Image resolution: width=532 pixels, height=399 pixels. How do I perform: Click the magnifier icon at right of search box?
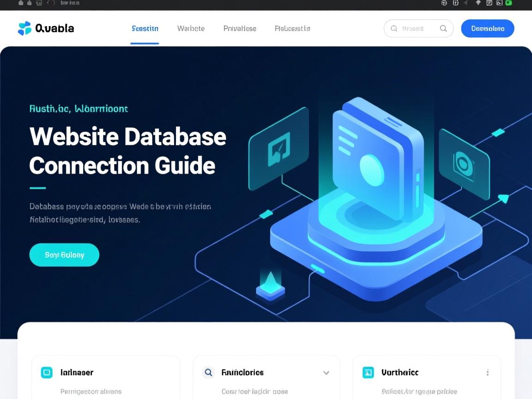coord(443,29)
